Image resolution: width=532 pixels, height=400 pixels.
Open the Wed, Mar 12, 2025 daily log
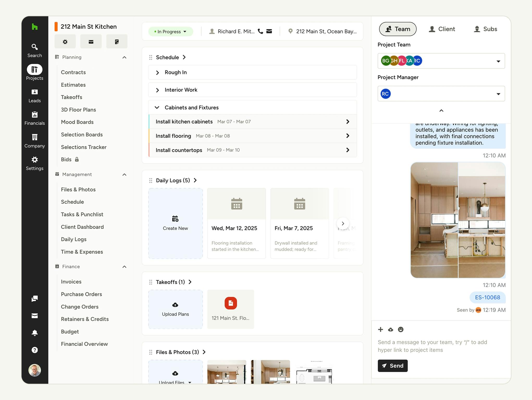click(237, 223)
